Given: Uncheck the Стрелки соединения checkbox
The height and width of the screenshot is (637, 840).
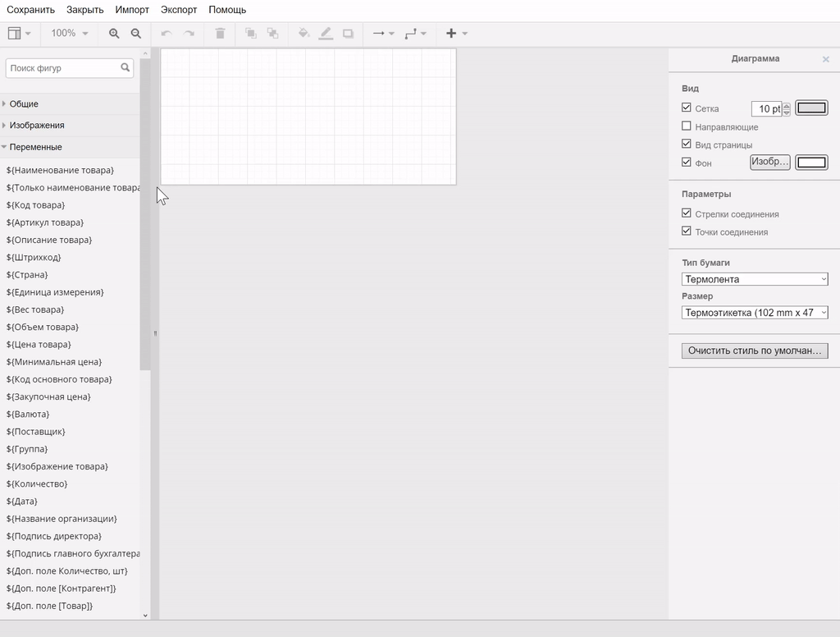Looking at the screenshot, I should pos(687,213).
